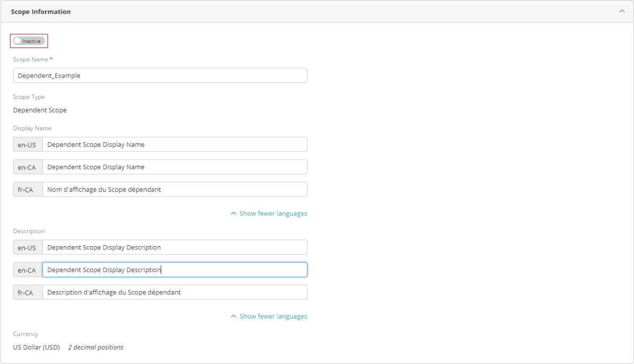Click the Scope Type label
Image resolution: width=634 pixels, height=364 pixels.
coord(29,97)
